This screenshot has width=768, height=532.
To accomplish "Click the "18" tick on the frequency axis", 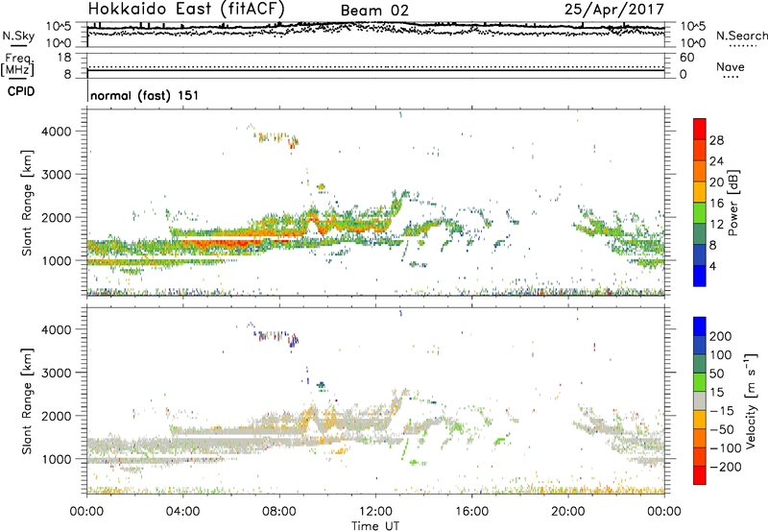I will pyautogui.click(x=64, y=58).
